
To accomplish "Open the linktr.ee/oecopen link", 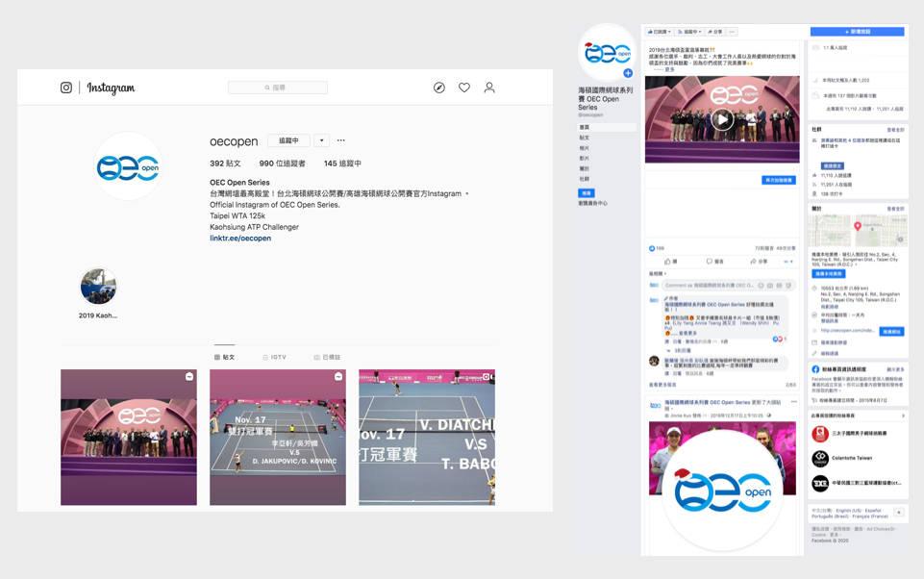I will pyautogui.click(x=240, y=239).
